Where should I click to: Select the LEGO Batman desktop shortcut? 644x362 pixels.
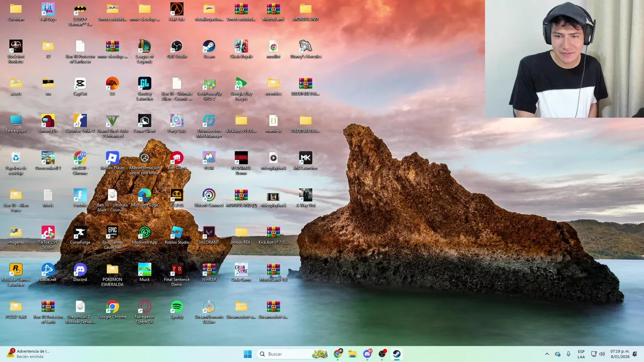point(80,15)
